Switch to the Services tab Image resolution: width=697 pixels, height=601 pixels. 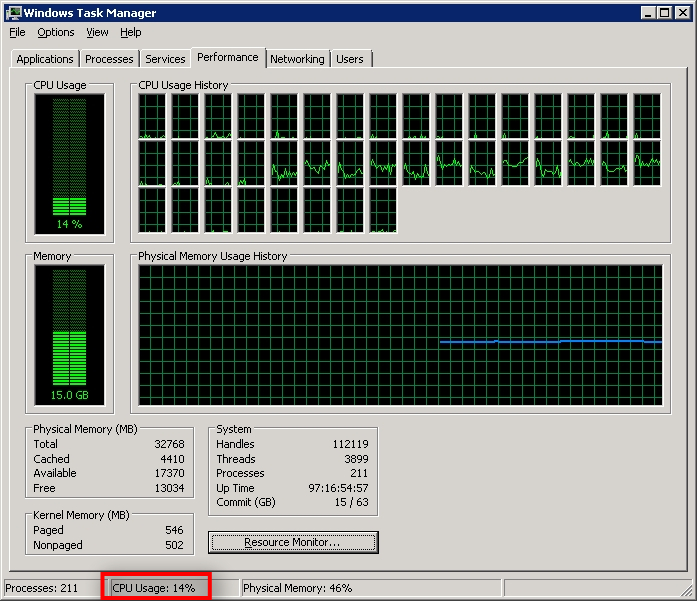click(x=165, y=59)
